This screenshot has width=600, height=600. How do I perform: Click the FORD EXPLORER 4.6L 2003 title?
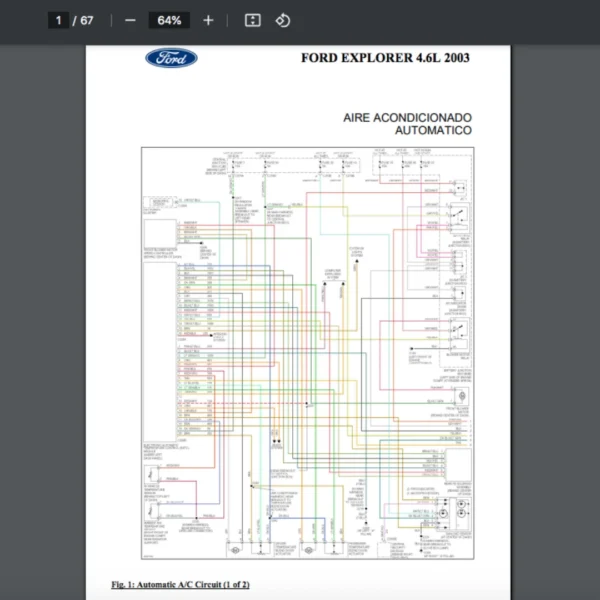[x=385, y=58]
